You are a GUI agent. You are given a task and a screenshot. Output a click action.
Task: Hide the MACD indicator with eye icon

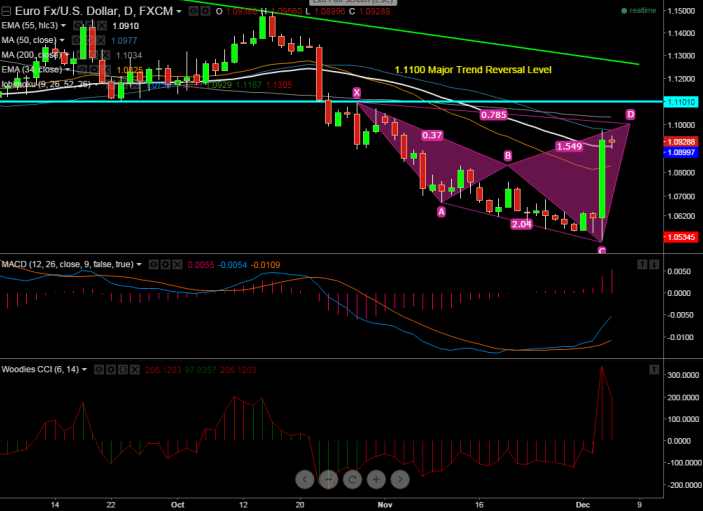[153, 264]
